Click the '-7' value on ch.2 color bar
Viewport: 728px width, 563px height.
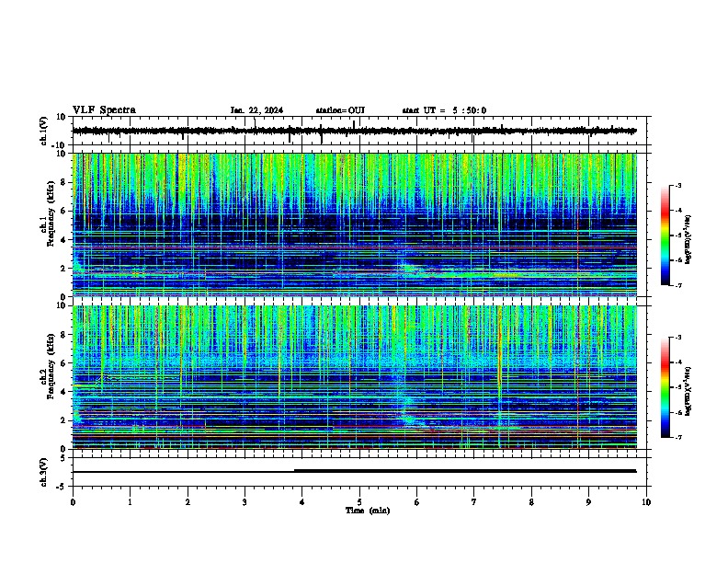pyautogui.click(x=677, y=437)
